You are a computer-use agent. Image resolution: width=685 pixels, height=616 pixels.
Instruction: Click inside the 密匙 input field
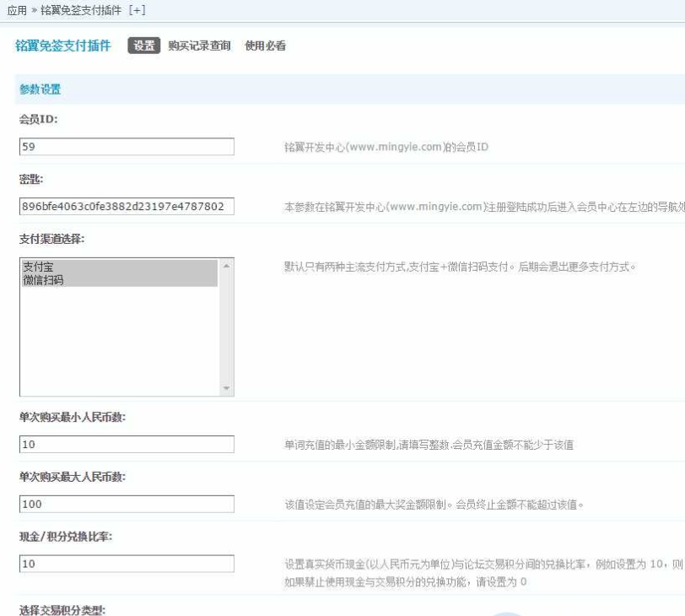[125, 204]
